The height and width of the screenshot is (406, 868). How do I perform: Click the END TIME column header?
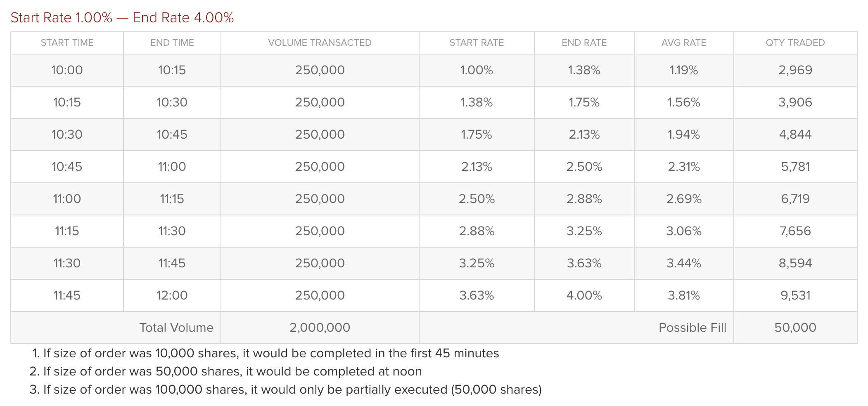(172, 43)
